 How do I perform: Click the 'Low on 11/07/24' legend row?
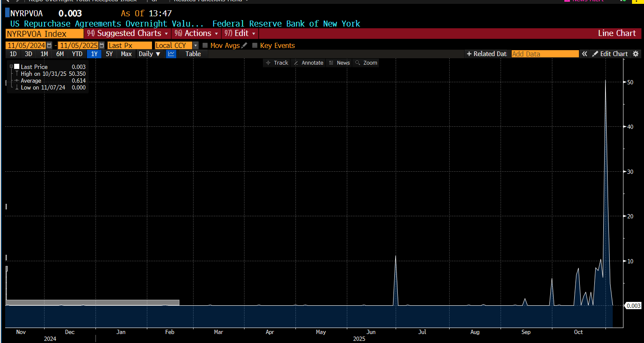click(50, 87)
